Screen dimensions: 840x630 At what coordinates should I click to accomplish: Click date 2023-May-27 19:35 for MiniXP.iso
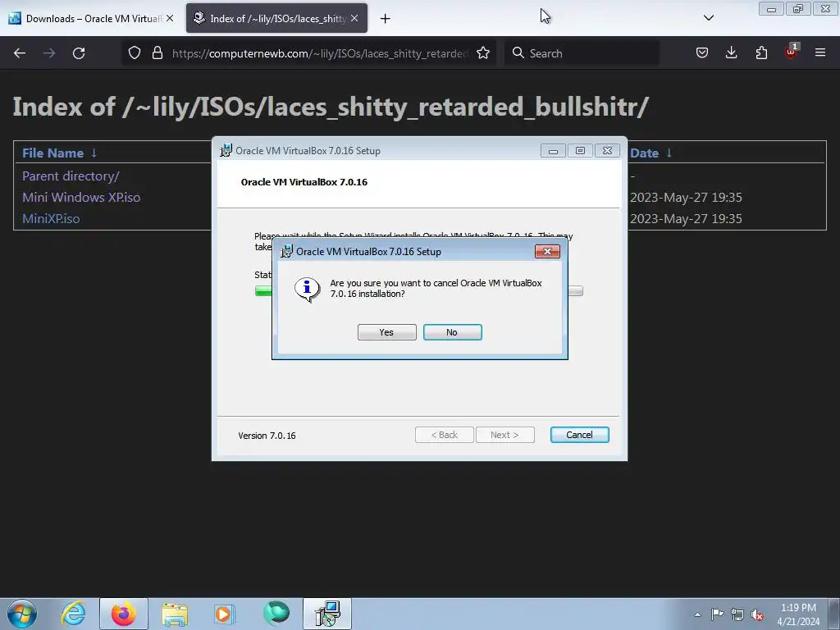686,218
